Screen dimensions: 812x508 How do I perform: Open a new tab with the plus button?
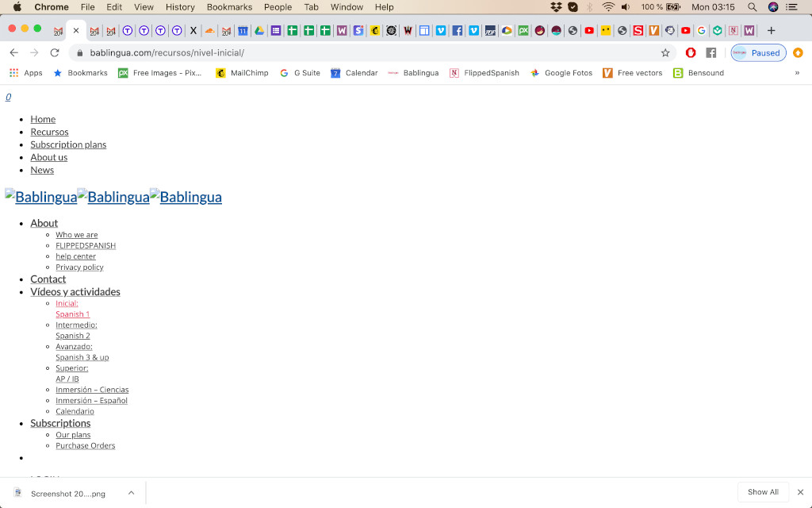tap(771, 31)
